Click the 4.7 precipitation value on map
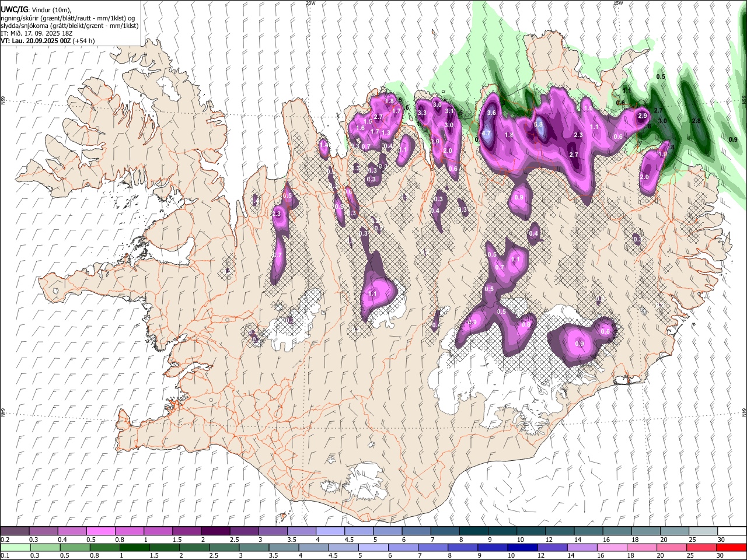The width and height of the screenshot is (747, 560). click(x=486, y=134)
